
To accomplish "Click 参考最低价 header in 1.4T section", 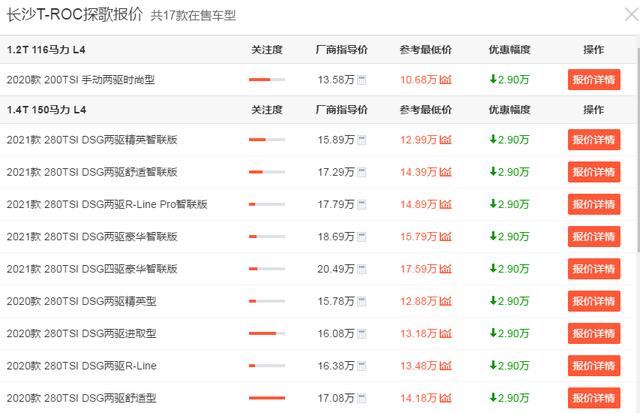I will (x=426, y=110).
